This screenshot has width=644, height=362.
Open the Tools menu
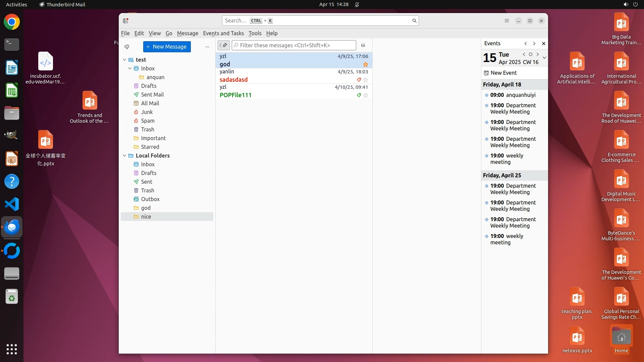[255, 33]
